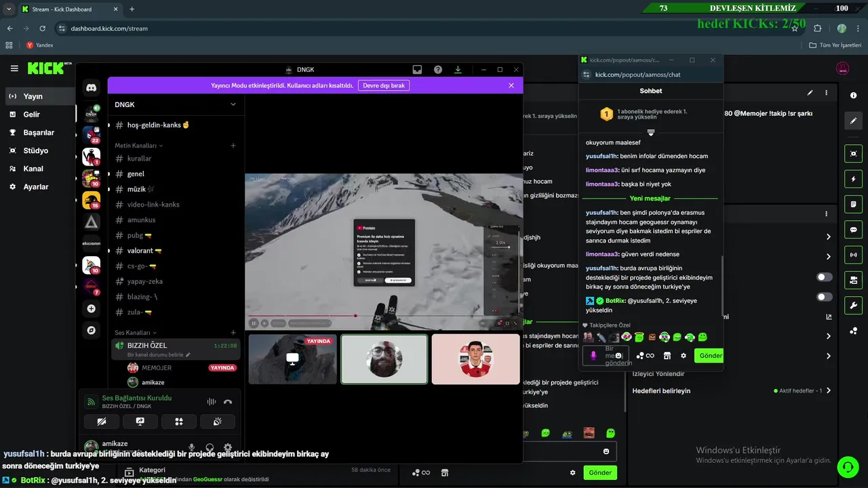Collapse Ses Kanalları category
Image resolution: width=868 pixels, height=488 pixels.
tap(136, 333)
